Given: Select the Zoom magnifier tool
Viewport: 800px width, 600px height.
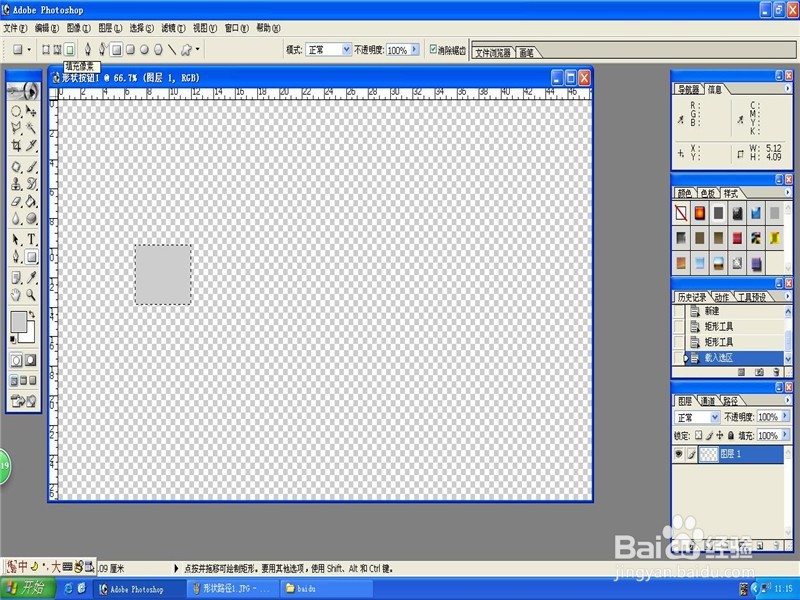Looking at the screenshot, I should coord(31,295).
